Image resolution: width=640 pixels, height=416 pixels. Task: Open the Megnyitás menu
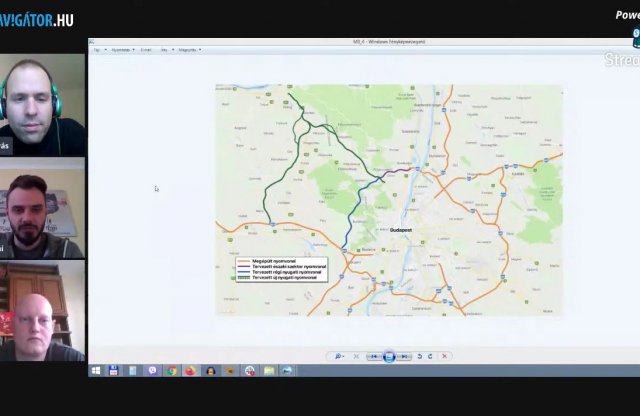coord(189,49)
